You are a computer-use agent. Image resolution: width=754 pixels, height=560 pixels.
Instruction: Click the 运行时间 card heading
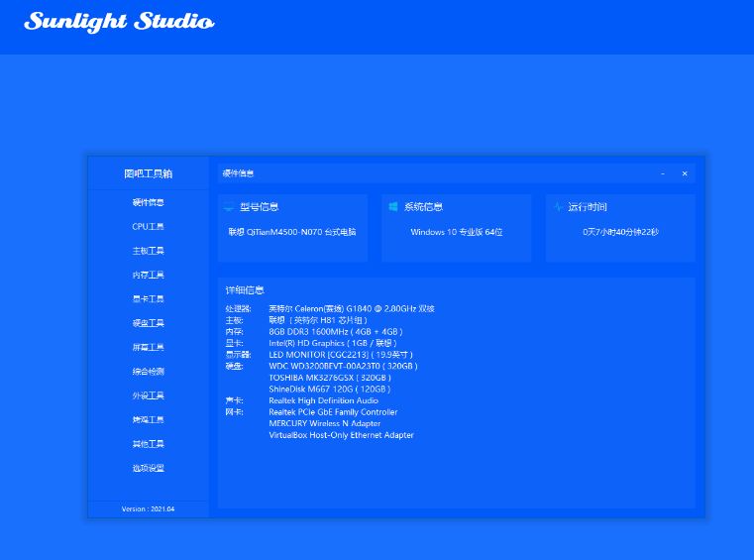(588, 207)
